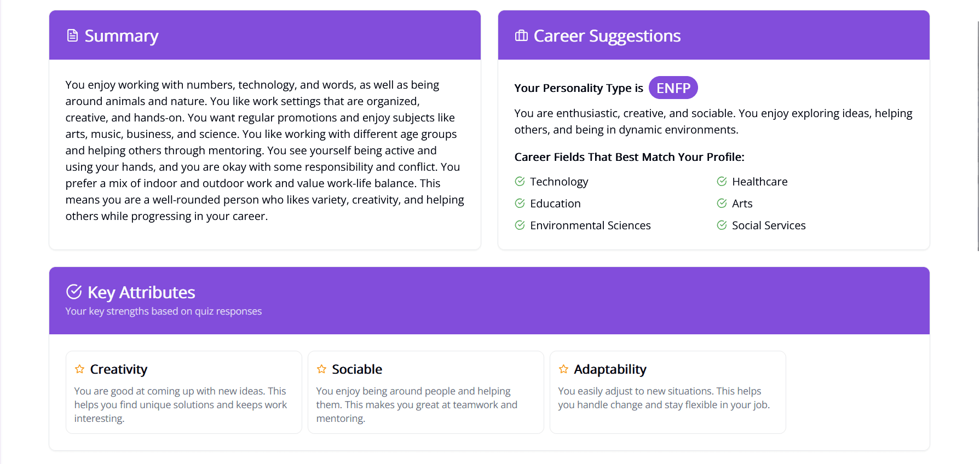Screen dimensions: 980x464
Task: Click the check icon next to Arts
Action: click(x=722, y=204)
